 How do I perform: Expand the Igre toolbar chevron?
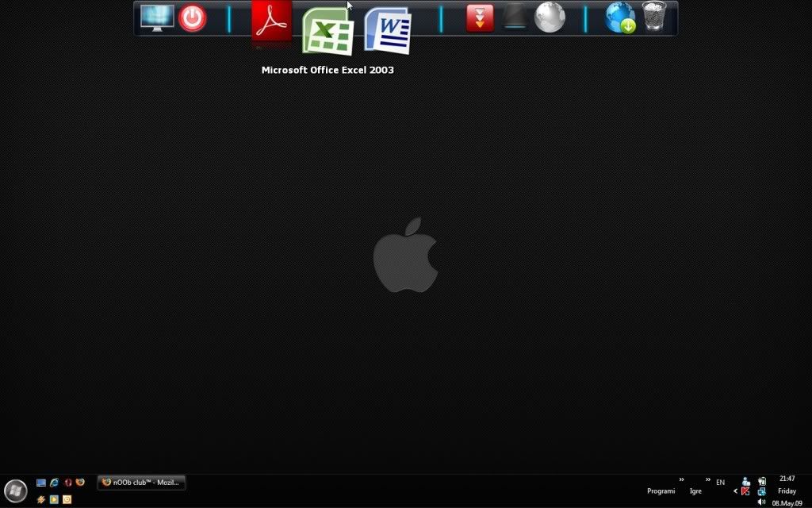[x=708, y=479]
